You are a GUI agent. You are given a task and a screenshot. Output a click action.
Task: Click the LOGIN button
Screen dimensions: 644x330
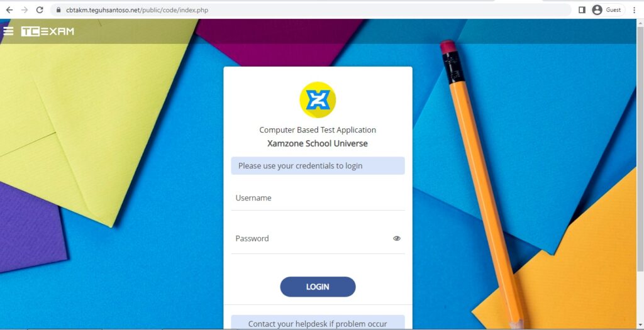pyautogui.click(x=318, y=287)
